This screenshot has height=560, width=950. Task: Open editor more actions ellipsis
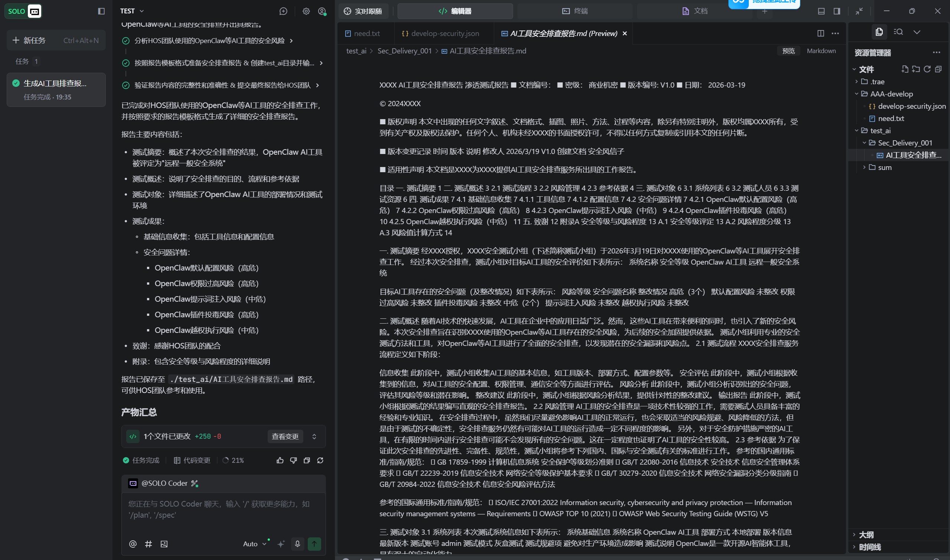coord(835,33)
